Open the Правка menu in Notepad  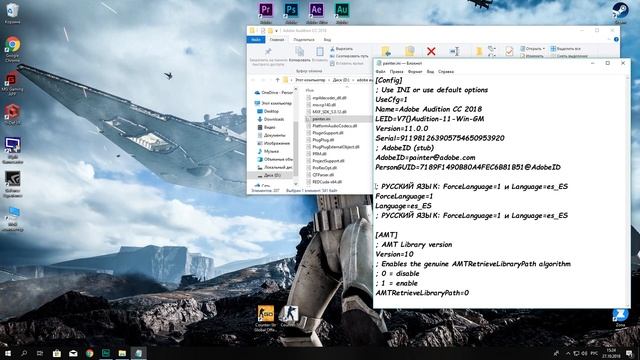click(x=396, y=72)
